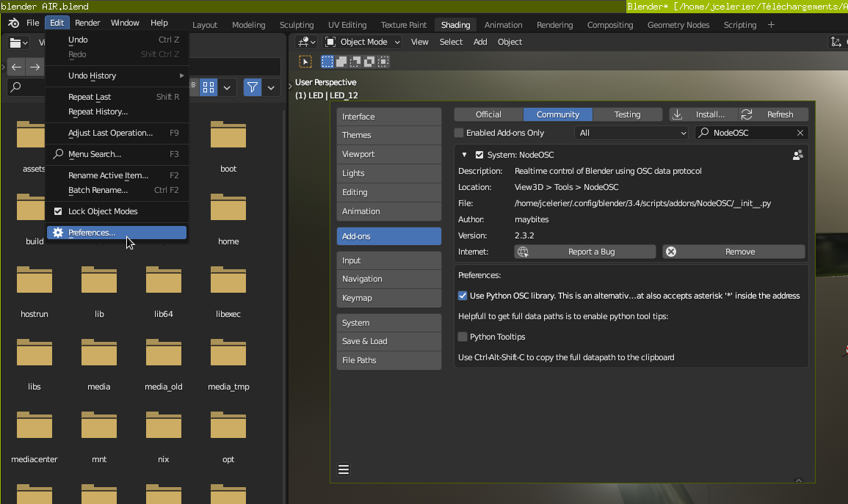Click the file browser path field
848x504 pixels.
235,67
